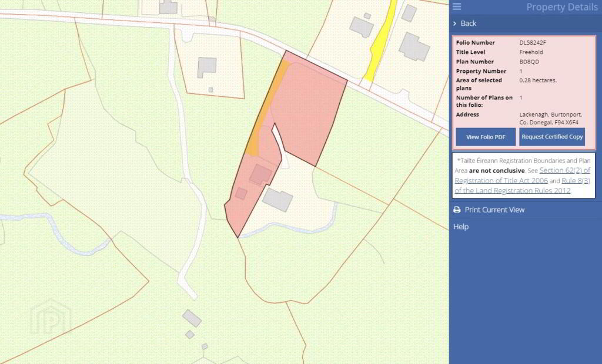Click the Back chevron arrow
The height and width of the screenshot is (364, 602).
[455, 23]
